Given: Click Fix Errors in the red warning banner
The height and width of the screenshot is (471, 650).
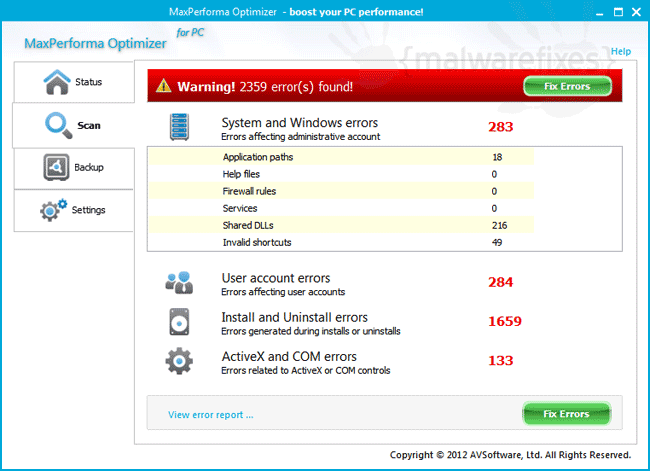Looking at the screenshot, I should click(x=567, y=86).
